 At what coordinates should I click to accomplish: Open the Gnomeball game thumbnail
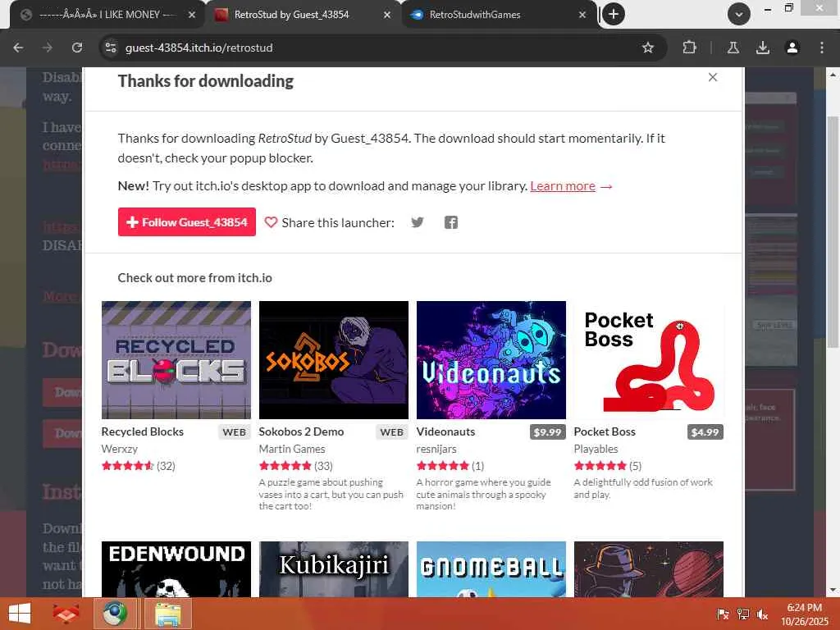click(491, 569)
